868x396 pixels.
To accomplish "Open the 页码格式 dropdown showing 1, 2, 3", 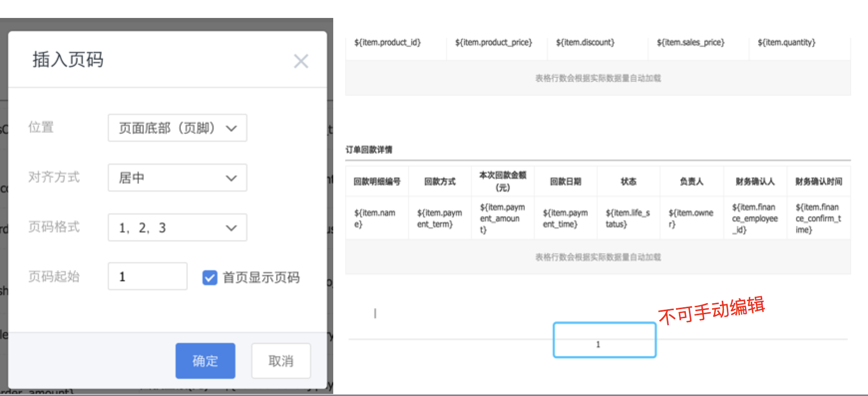I will point(178,227).
